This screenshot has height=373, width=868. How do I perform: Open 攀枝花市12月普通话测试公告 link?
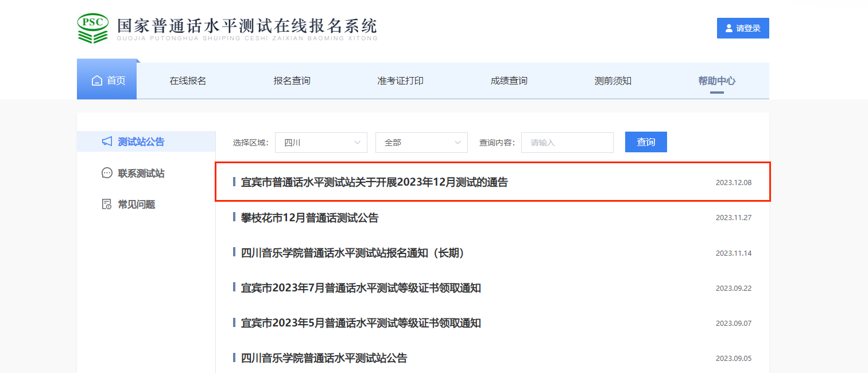tap(309, 218)
